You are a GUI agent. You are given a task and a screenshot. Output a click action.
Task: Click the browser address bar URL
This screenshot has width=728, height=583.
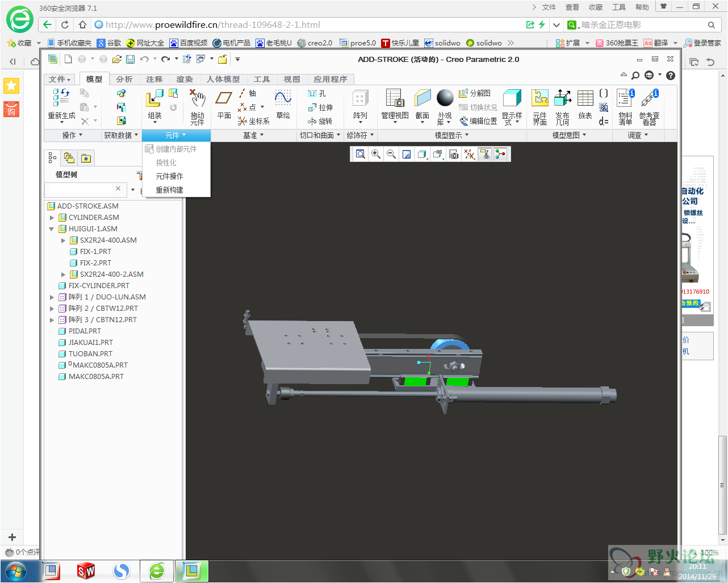tap(213, 24)
